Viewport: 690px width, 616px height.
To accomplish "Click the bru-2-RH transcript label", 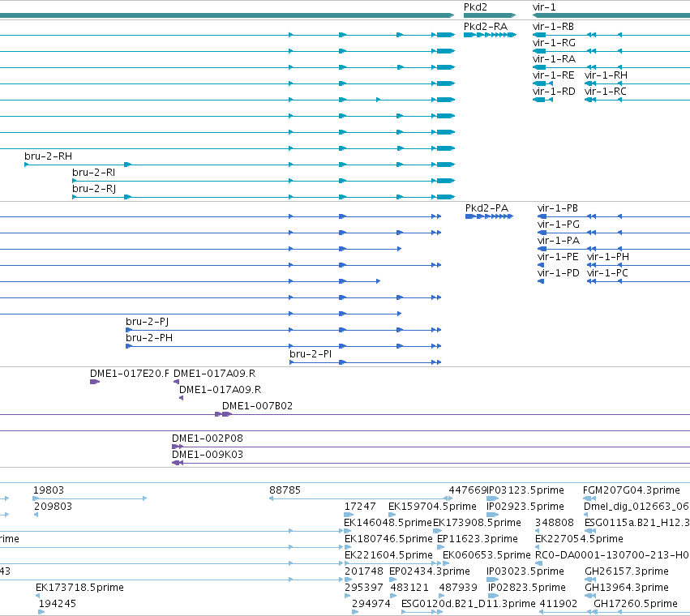I will (x=49, y=156).
